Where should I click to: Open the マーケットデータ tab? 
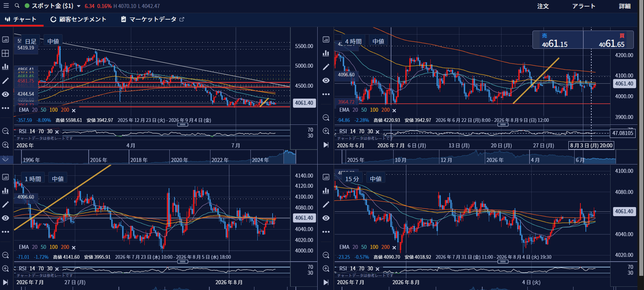pos(153,19)
